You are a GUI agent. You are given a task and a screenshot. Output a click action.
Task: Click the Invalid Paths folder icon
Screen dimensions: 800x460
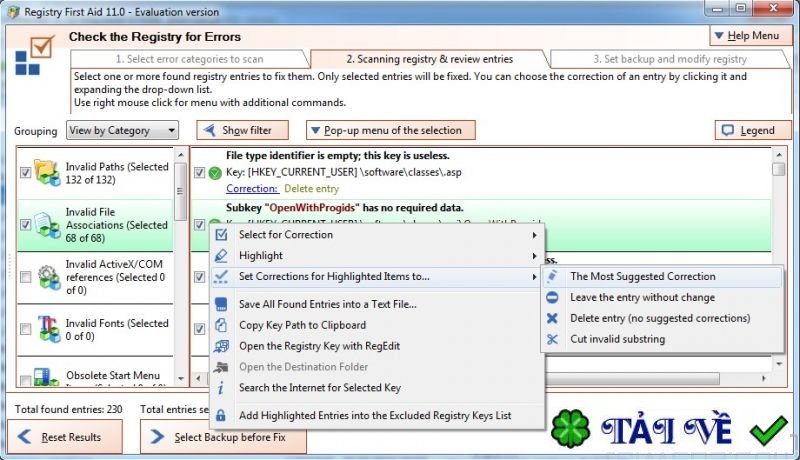click(47, 173)
